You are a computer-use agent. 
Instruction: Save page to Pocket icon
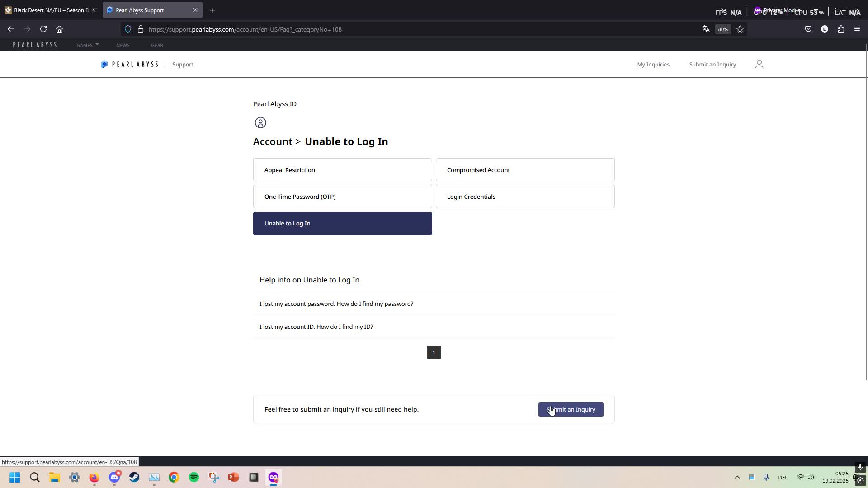pos(809,29)
